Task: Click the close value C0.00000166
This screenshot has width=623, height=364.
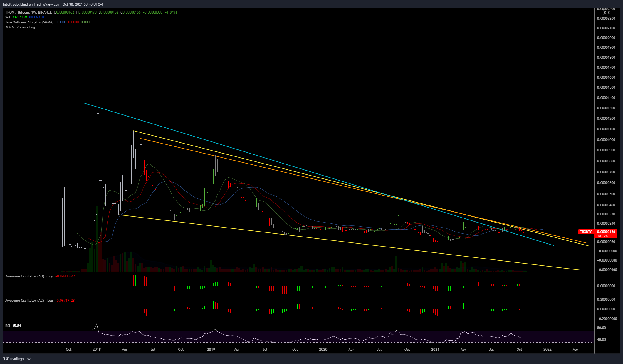Action: coord(130,12)
